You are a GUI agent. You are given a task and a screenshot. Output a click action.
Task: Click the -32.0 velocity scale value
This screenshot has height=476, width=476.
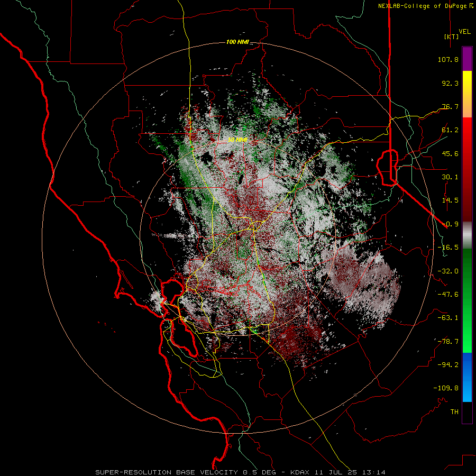(x=448, y=271)
